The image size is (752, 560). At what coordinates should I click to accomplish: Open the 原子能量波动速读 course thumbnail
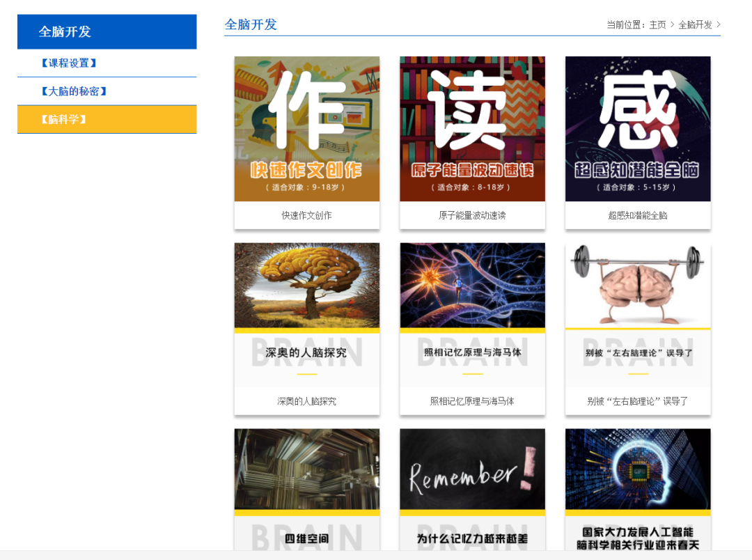tap(472, 128)
